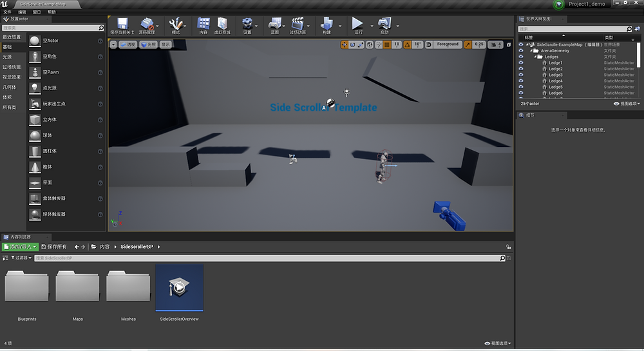Hide Ledge2 using its eye icon
Image resolution: width=644 pixels, height=351 pixels.
521,69
